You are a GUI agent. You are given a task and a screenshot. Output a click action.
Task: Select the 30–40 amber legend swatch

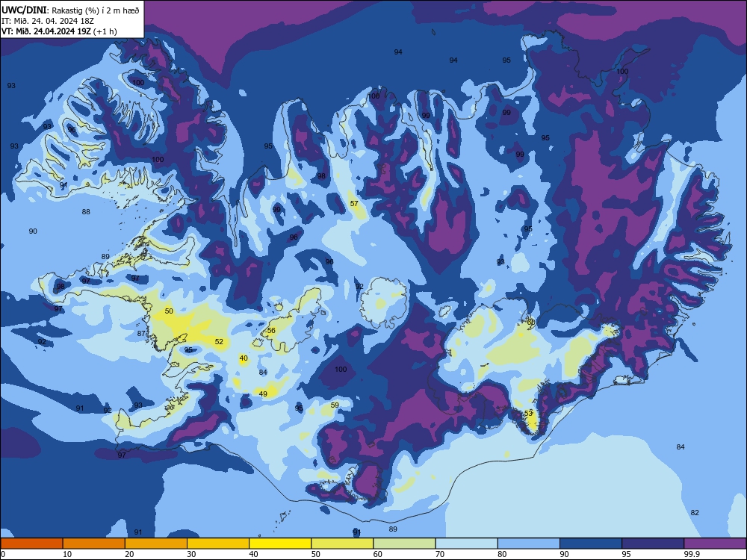pos(217,544)
